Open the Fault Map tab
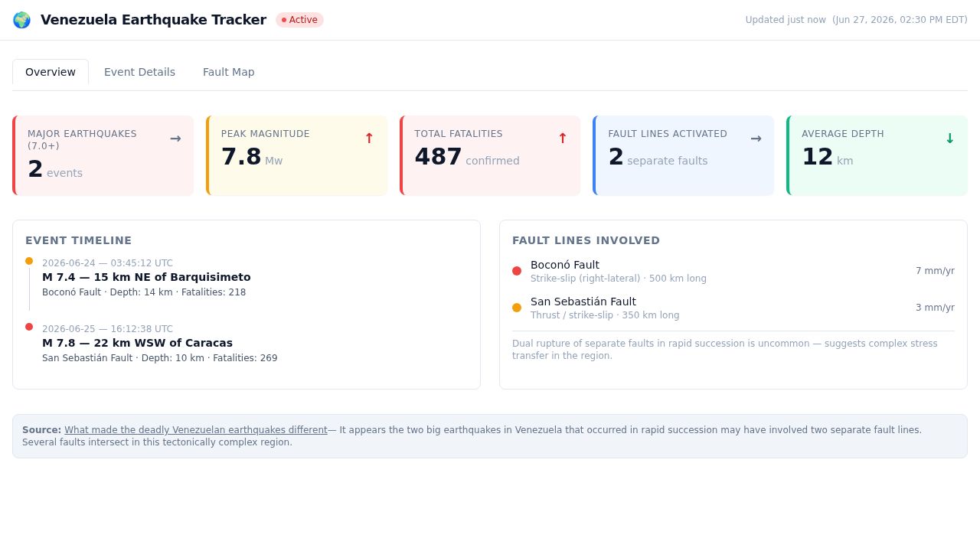 click(x=229, y=72)
